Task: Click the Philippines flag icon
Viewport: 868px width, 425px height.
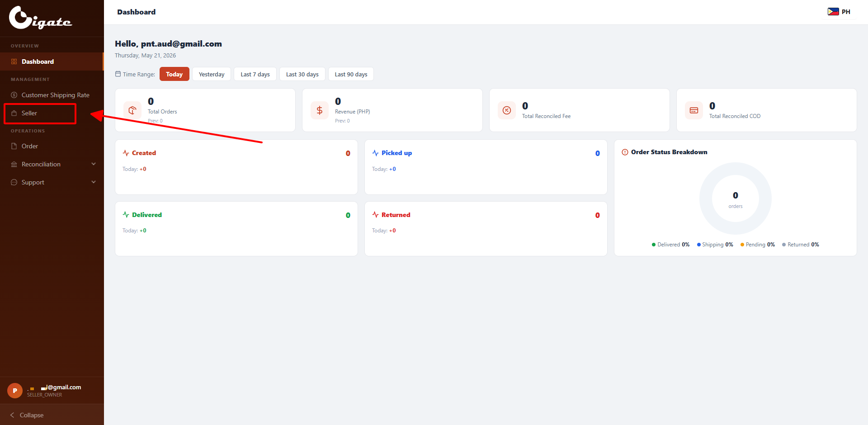Action: coord(833,12)
